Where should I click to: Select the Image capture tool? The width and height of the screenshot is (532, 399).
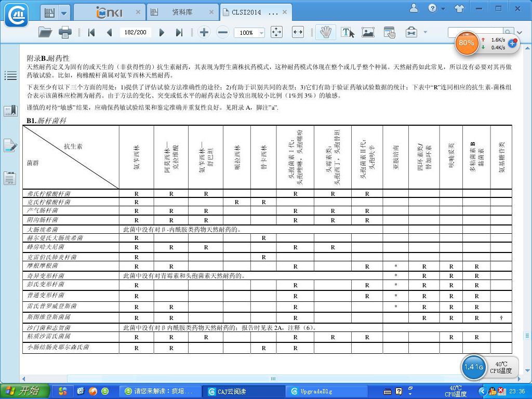368,32
